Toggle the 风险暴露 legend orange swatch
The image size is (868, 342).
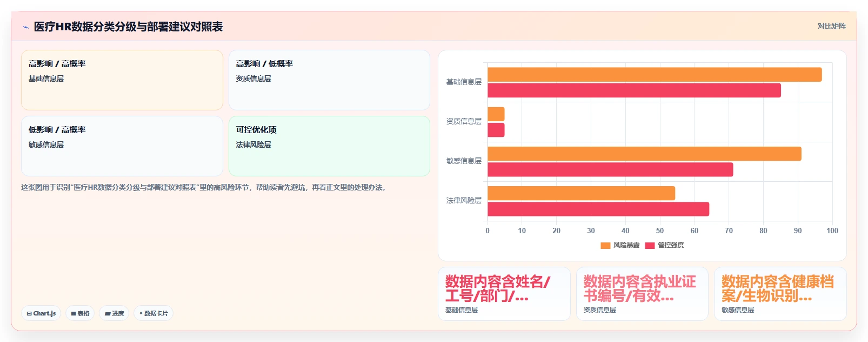click(605, 245)
